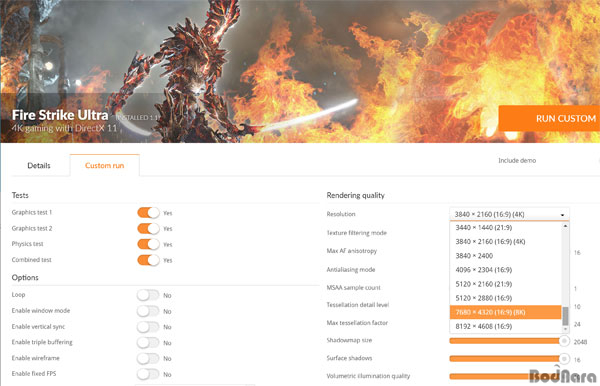Click resolution list scroll up arrow
The height and width of the screenshot is (386, 600).
pyautogui.click(x=565, y=226)
